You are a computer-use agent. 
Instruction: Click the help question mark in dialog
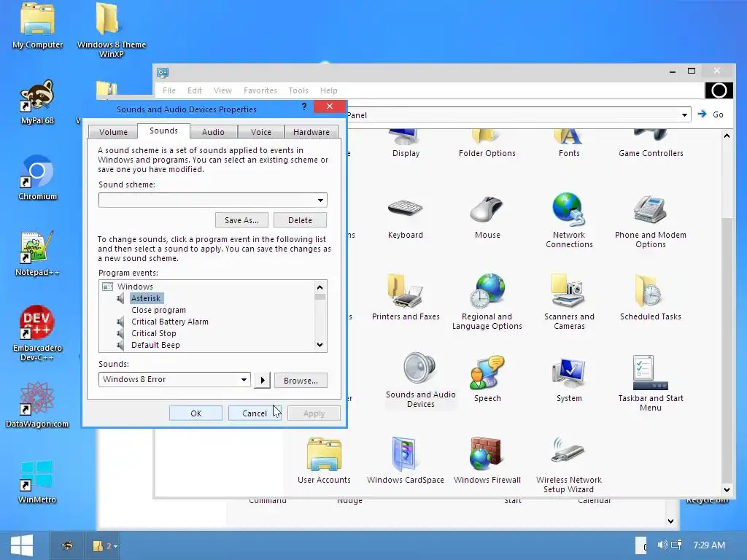pos(304,106)
